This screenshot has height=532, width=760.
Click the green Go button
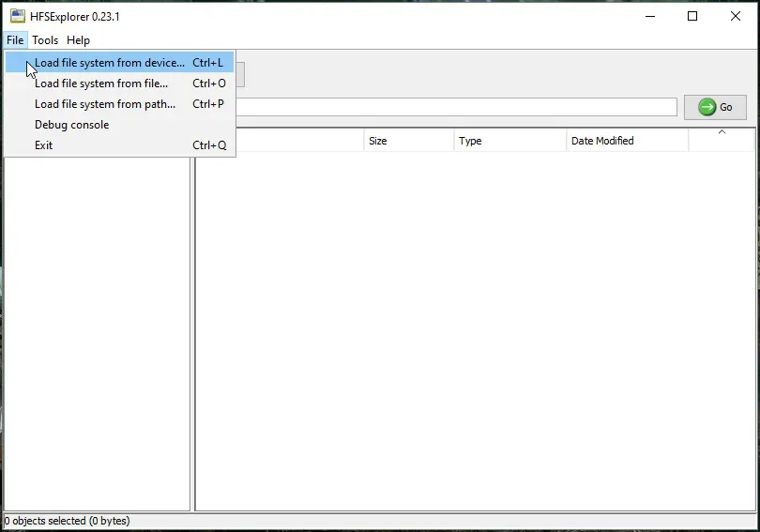(715, 107)
